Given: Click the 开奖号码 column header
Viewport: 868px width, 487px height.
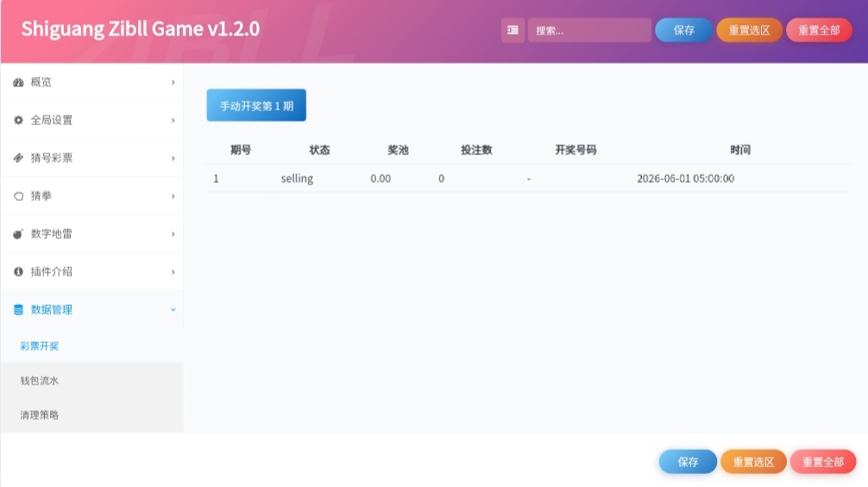Looking at the screenshot, I should [x=576, y=150].
